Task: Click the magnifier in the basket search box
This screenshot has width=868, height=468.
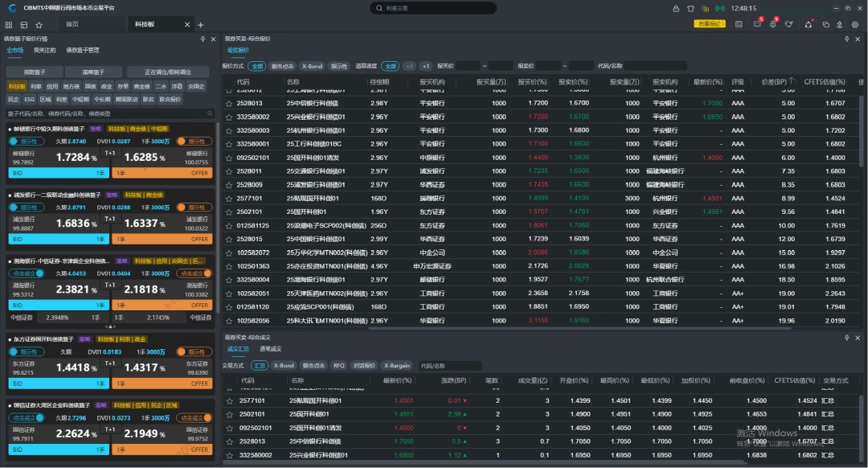Action: (210, 113)
